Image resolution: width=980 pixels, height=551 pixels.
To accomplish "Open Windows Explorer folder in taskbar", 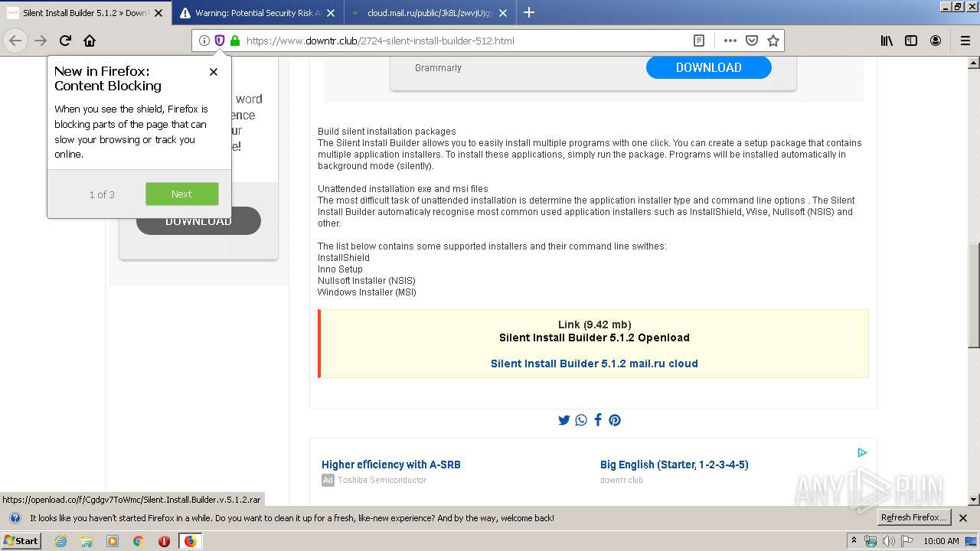I will (x=87, y=541).
